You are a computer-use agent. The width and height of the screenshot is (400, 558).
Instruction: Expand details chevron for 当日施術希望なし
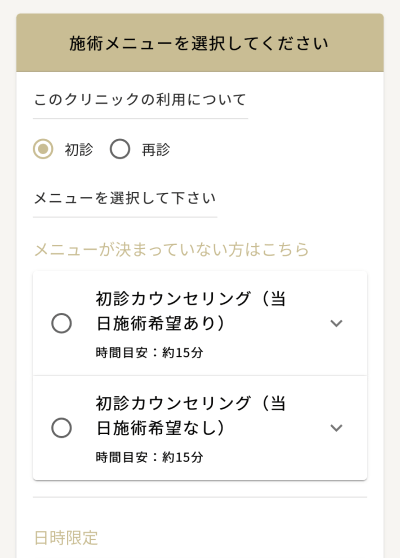pos(336,427)
